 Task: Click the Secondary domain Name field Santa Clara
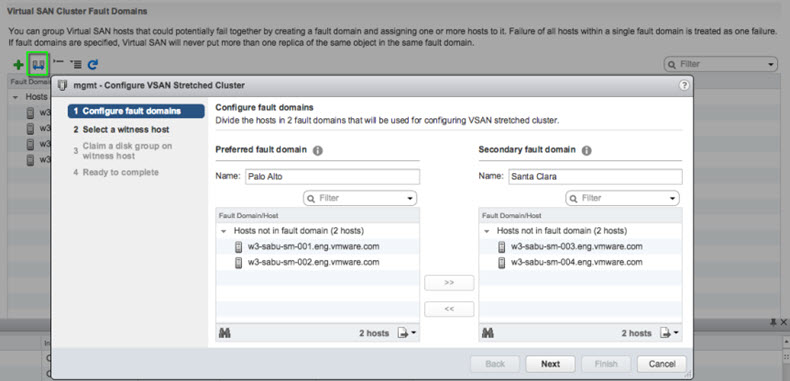click(x=595, y=177)
